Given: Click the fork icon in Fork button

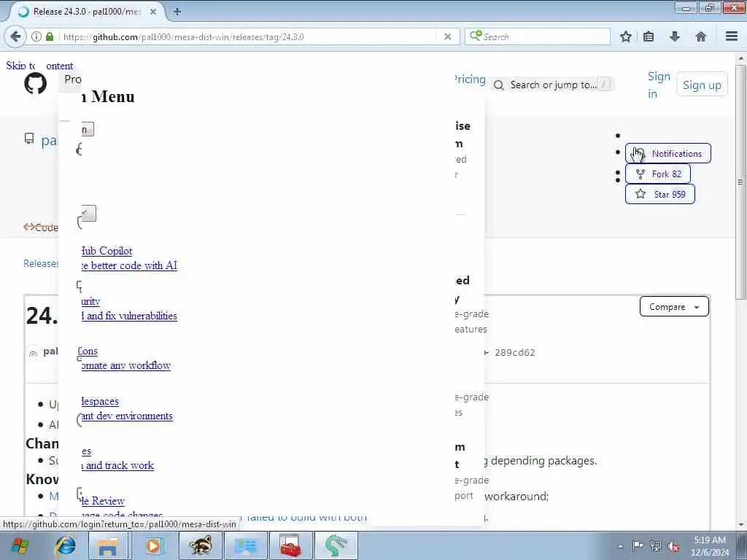Looking at the screenshot, I should (x=640, y=174).
